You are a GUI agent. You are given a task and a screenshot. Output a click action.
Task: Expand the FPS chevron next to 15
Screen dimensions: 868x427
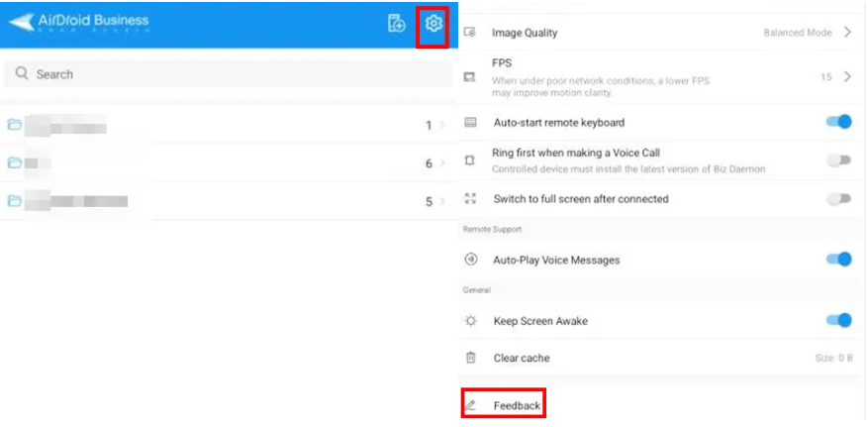point(847,77)
